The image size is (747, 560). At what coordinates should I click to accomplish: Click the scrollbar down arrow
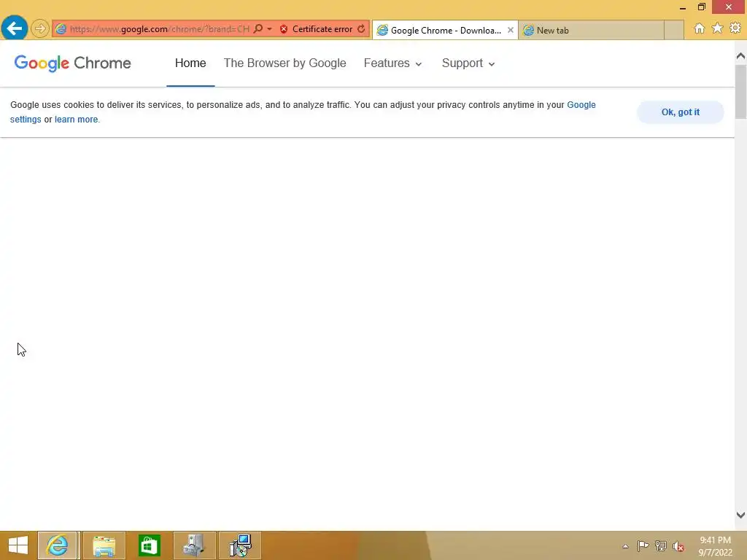click(x=741, y=515)
